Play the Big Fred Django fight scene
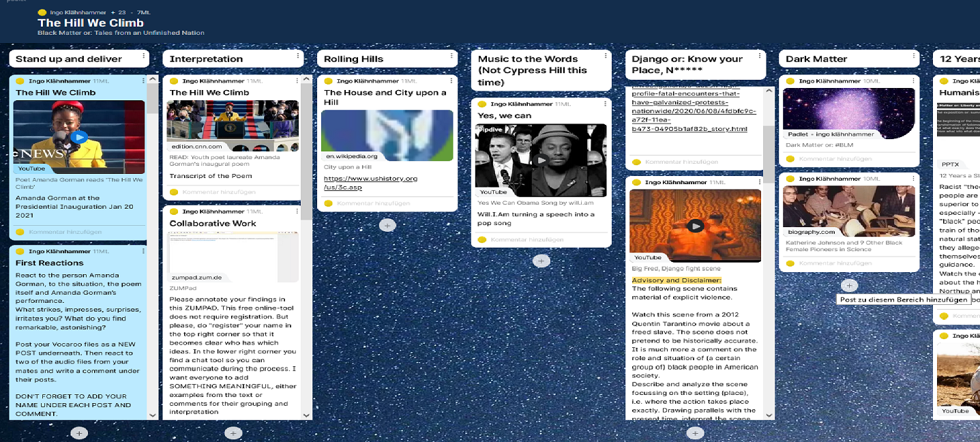The image size is (980, 442). pos(695,226)
